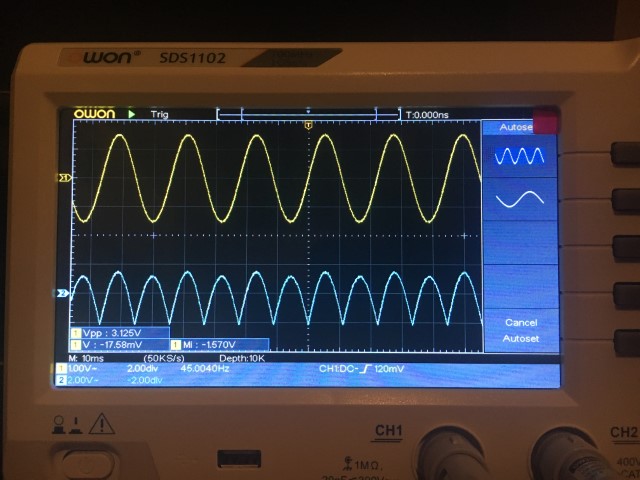Click the trigger position T marker
Screen dimensions: 640x480
[309, 125]
